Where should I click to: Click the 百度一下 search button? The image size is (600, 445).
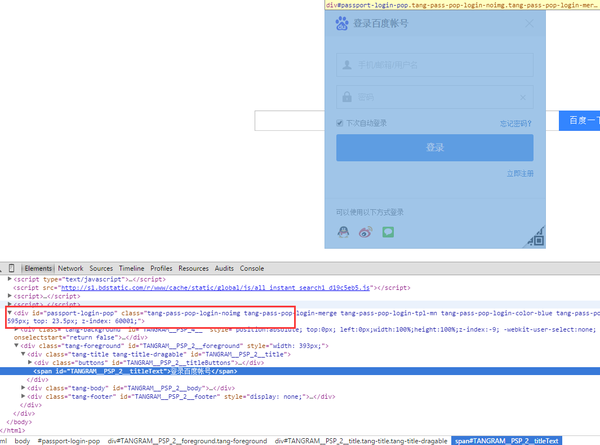tap(579, 121)
